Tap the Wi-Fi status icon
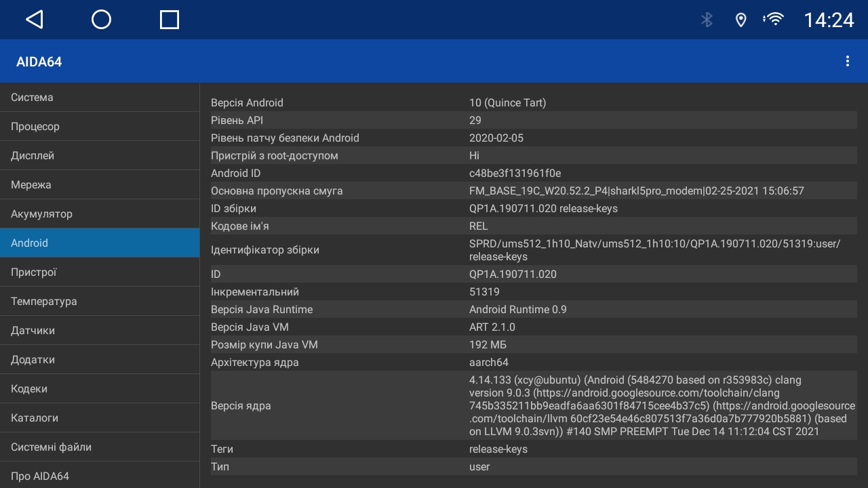The height and width of the screenshot is (488, 868). click(x=773, y=20)
